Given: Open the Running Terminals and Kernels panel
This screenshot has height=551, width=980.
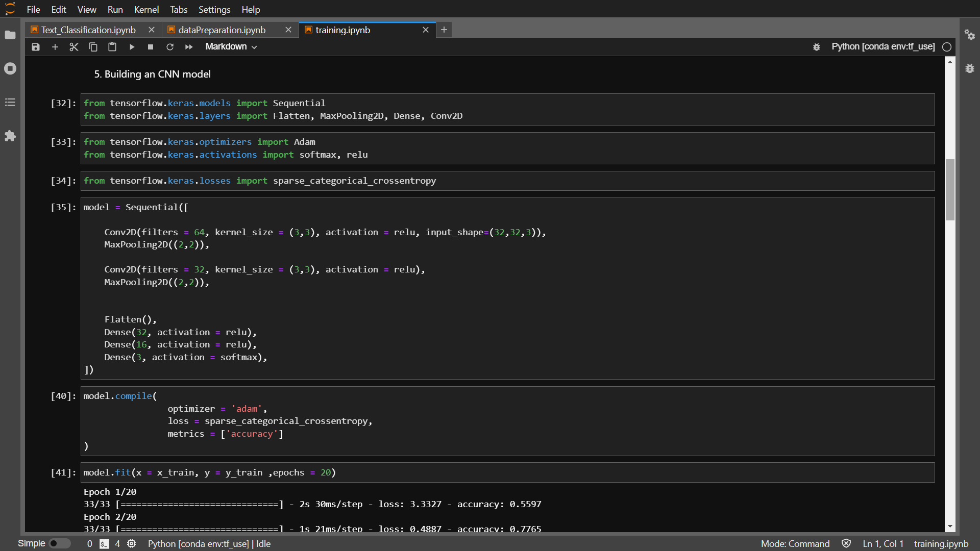Looking at the screenshot, I should pyautogui.click(x=10, y=68).
